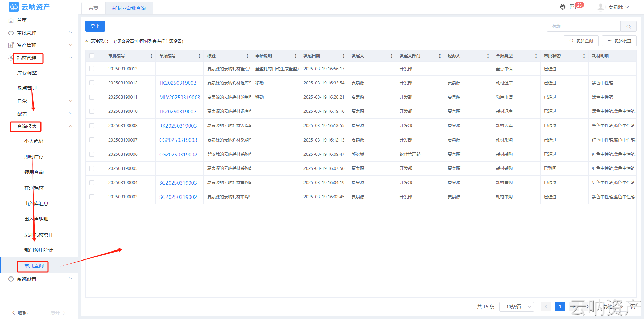Click the home icon beside 首页
The width and height of the screenshot is (644, 319).
click(11, 20)
